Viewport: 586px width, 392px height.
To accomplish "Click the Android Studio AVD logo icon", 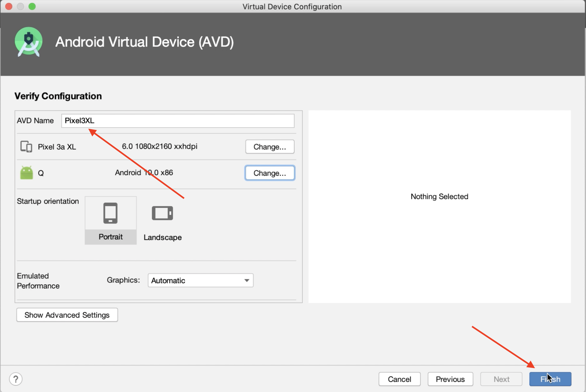I will [x=28, y=42].
